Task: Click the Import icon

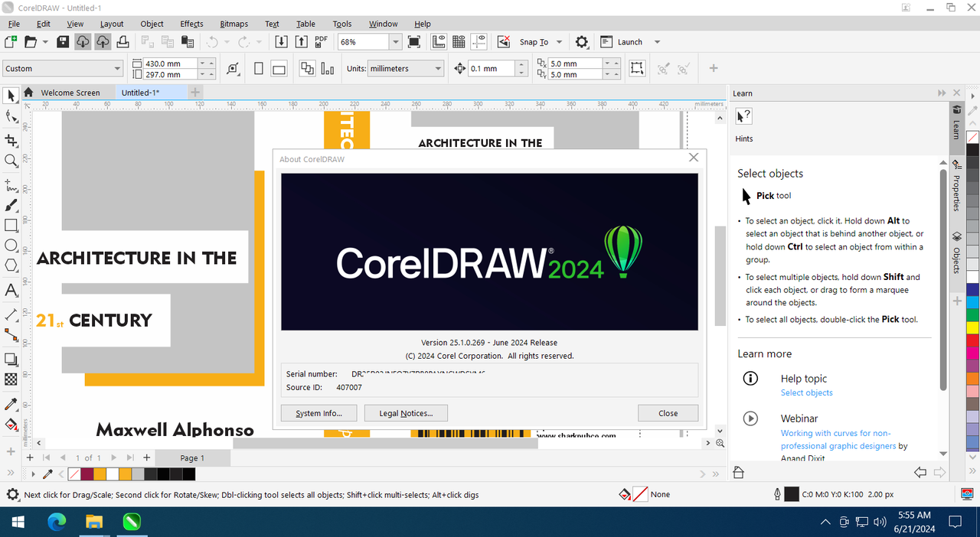Action: click(x=281, y=41)
